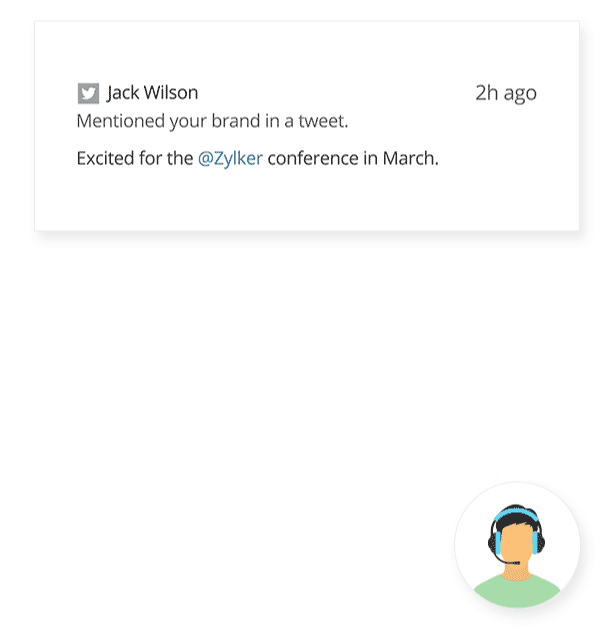Select the Jack Wilson sender name
Screen dimensions: 615x630
[152, 93]
